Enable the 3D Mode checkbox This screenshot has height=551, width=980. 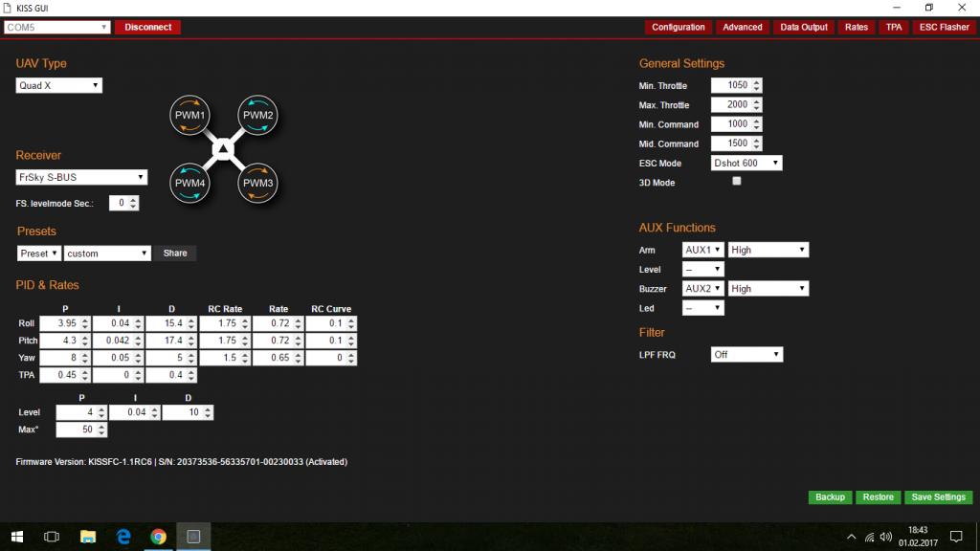click(x=736, y=181)
